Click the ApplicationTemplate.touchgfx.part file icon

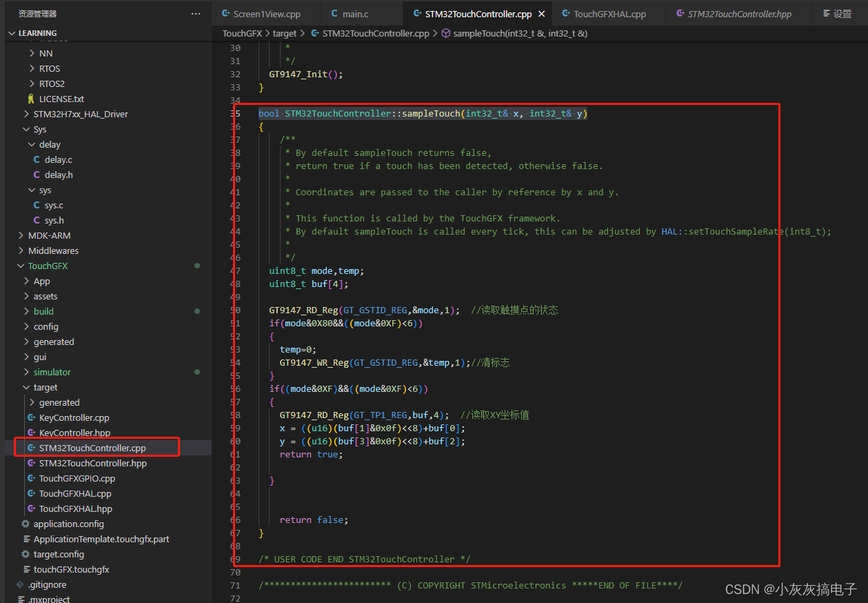pyautogui.click(x=26, y=539)
